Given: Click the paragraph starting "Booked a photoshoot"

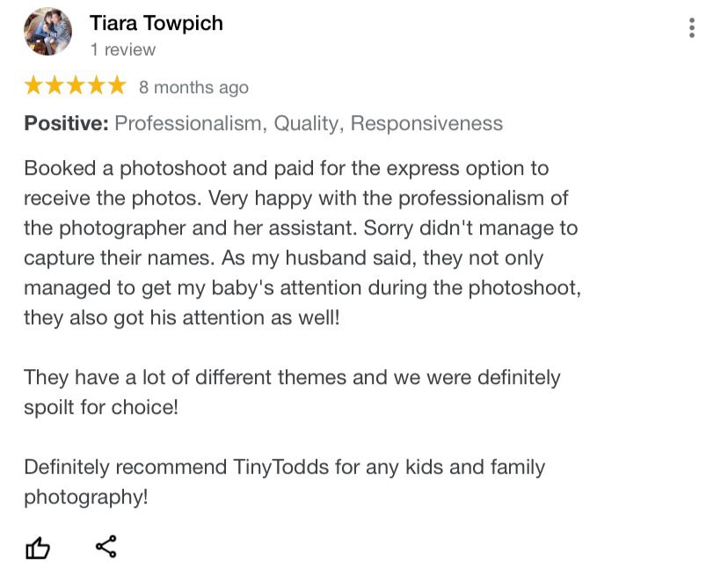Looking at the screenshot, I should tap(302, 243).
